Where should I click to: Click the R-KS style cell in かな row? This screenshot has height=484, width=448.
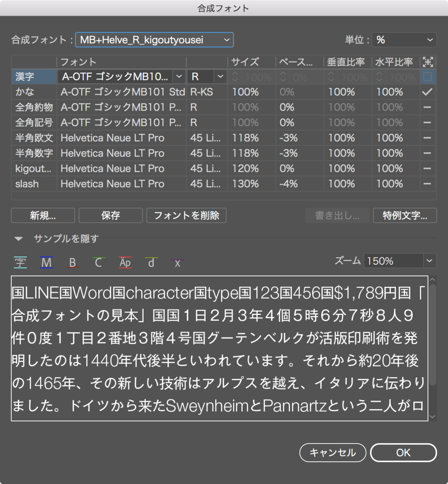pos(201,92)
